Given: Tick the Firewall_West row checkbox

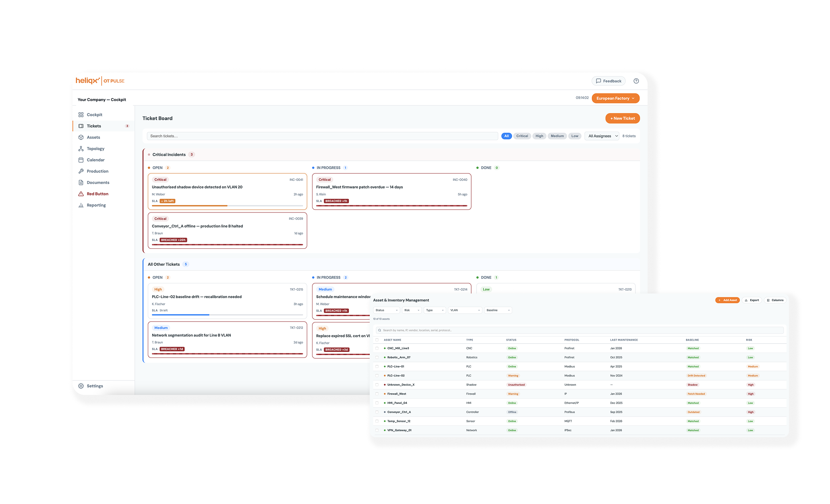Looking at the screenshot, I should coord(377,394).
